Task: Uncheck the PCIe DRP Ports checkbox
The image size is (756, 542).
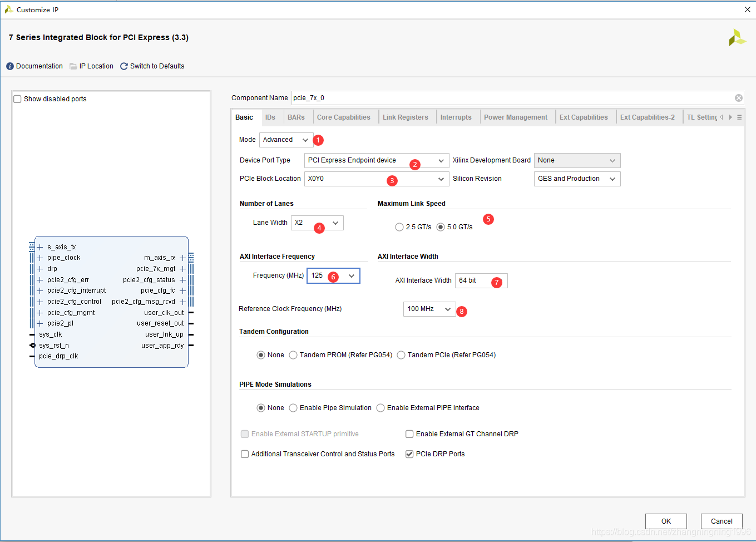Action: point(409,454)
